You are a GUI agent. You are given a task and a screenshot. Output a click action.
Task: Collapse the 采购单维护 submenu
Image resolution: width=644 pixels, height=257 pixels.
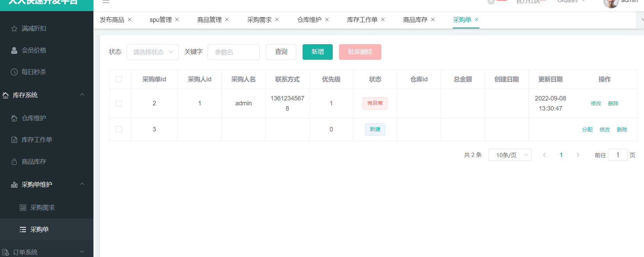pos(82,184)
